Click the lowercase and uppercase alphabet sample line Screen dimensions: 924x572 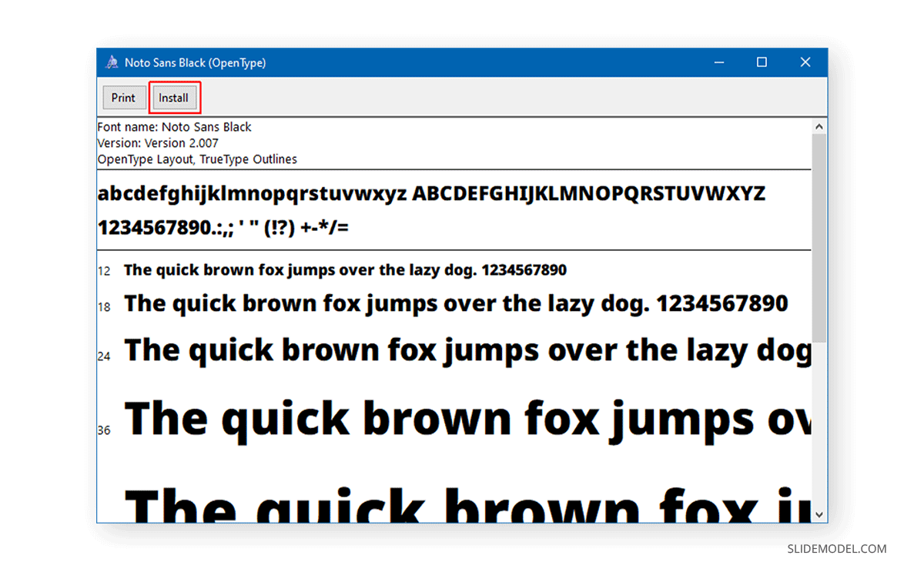click(431, 194)
